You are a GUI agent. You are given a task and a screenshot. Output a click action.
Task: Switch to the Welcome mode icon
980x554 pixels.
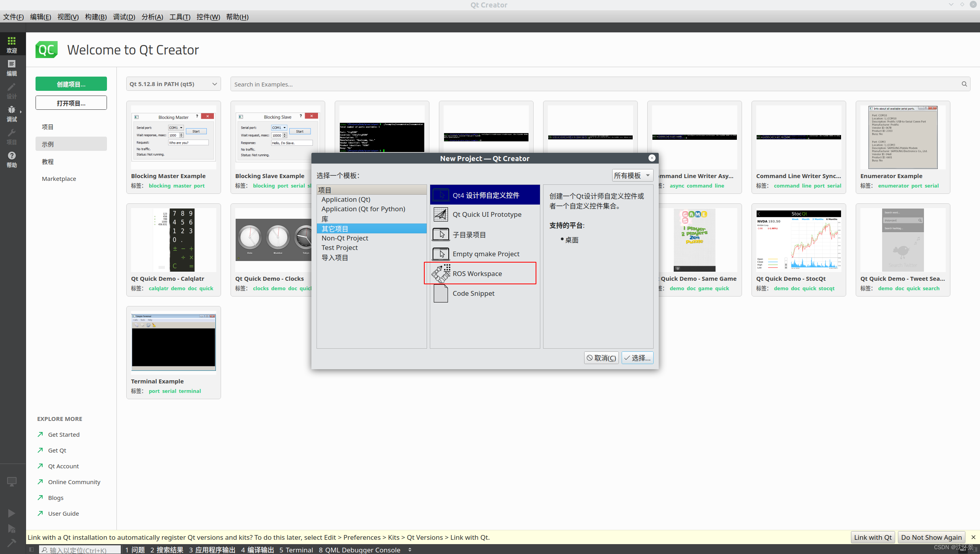(11, 44)
